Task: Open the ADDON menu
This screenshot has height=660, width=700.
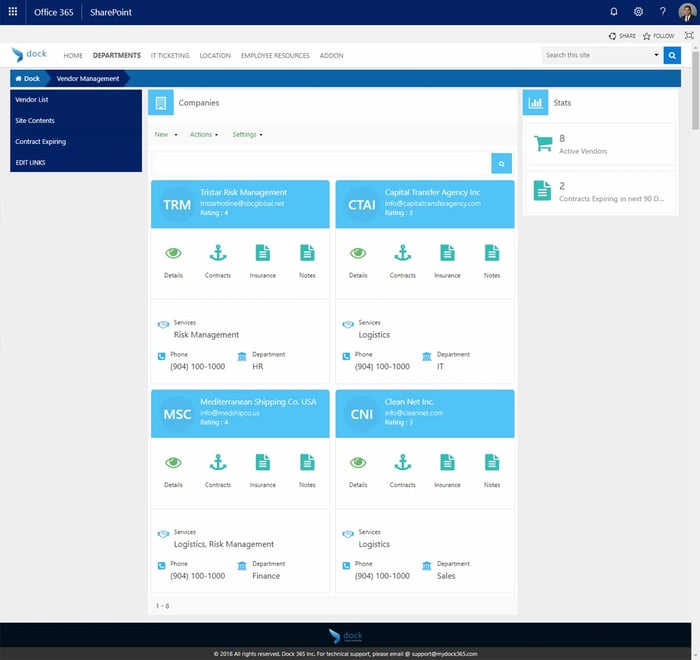Action: pos(331,55)
